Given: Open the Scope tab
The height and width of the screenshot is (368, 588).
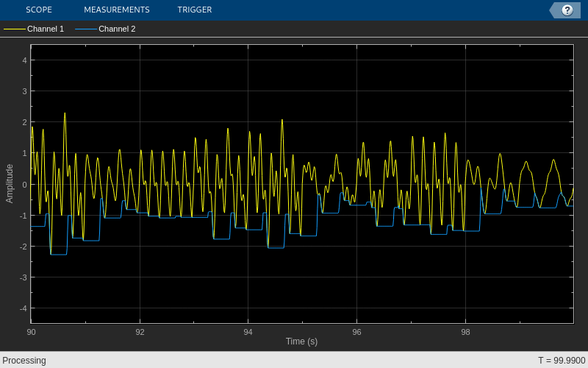Looking at the screenshot, I should pos(39,10).
